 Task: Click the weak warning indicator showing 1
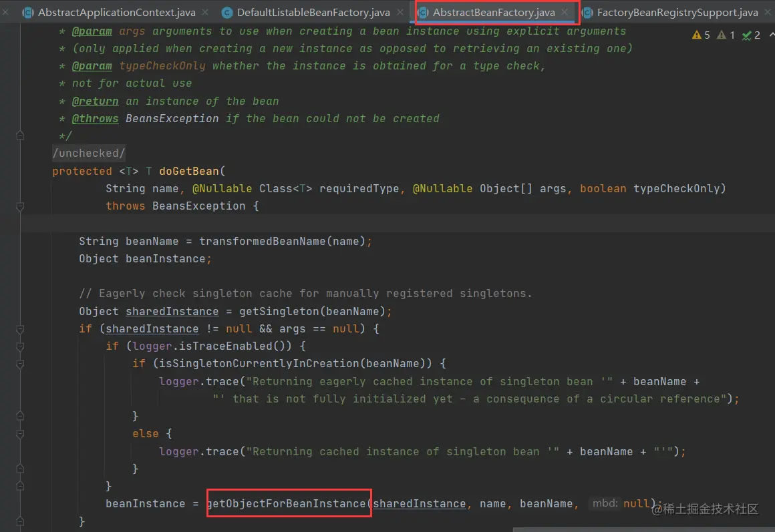point(726,35)
